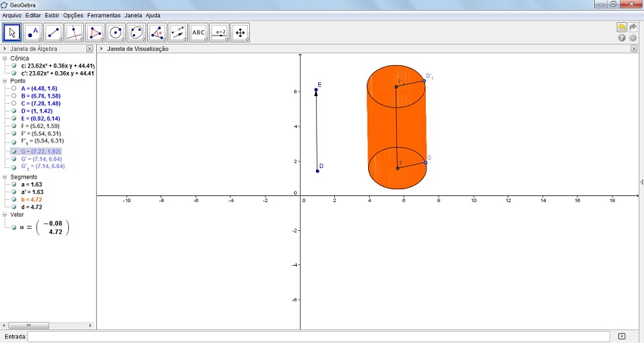Screen dimensions: 644x343
Task: Select the New Point tool
Action: coord(33,33)
